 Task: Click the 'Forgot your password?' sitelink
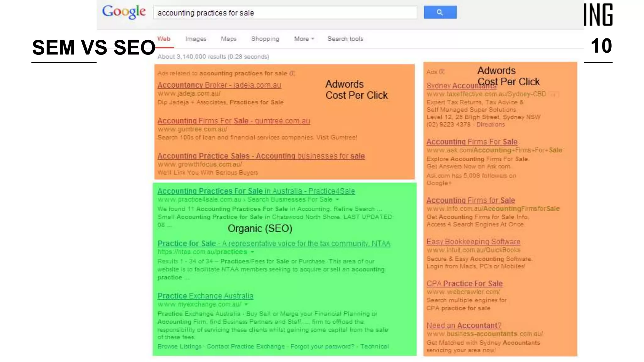(322, 346)
